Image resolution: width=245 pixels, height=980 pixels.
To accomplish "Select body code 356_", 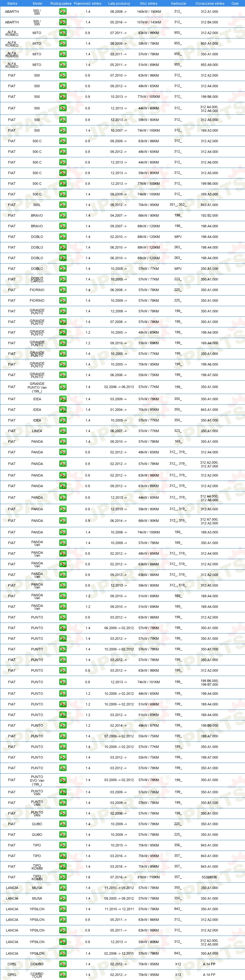I will 178,845.
